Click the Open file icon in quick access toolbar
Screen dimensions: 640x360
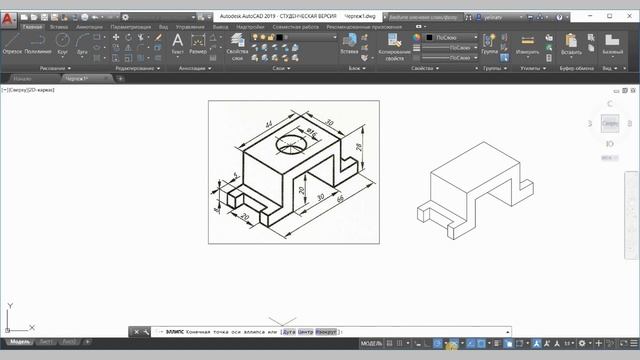34,17
